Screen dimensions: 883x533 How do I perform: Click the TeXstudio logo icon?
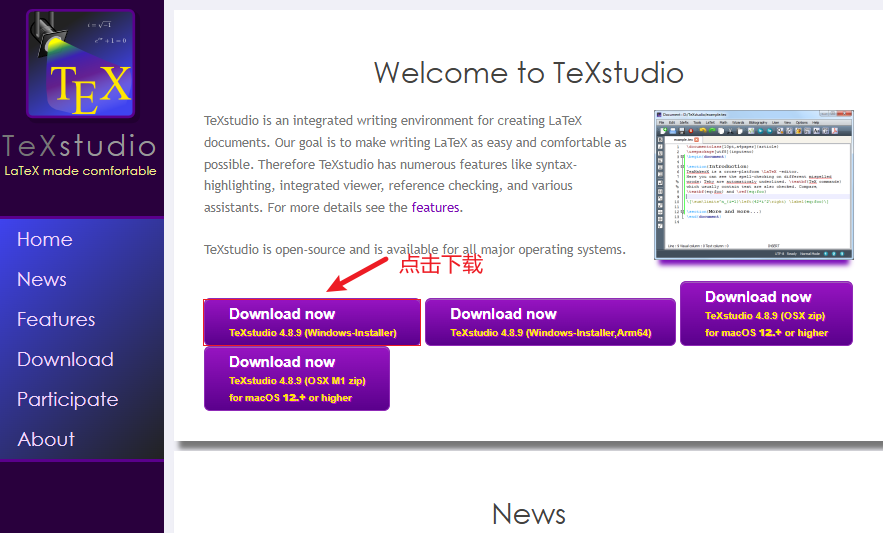click(x=81, y=64)
